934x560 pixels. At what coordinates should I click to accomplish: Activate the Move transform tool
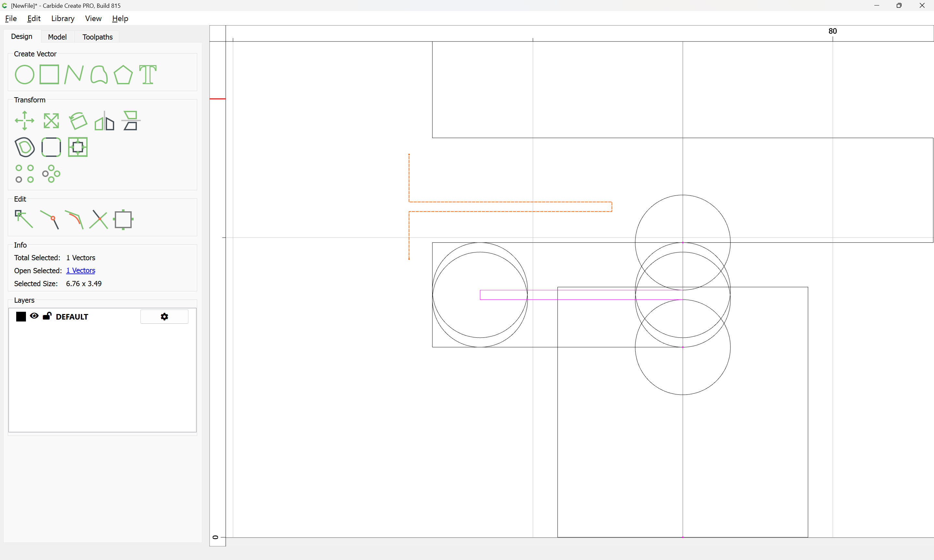click(25, 121)
